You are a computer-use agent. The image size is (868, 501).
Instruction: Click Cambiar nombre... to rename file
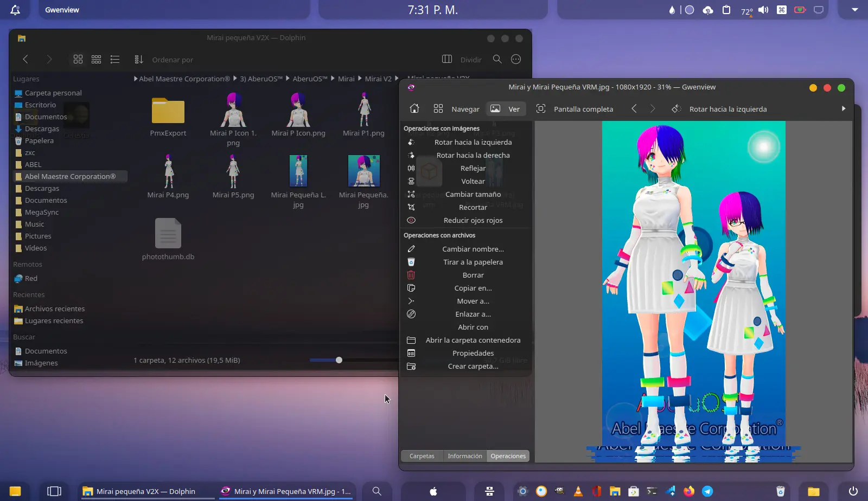[473, 249]
